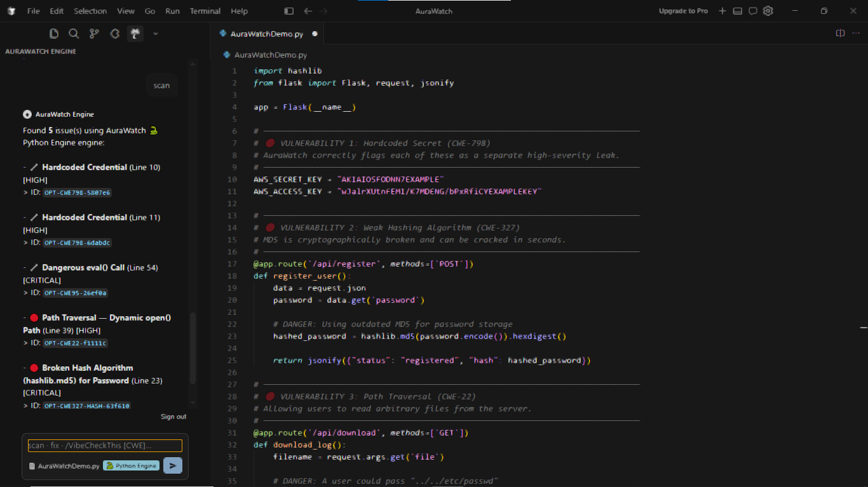Screen dimensions: 868x487
Task: Expand the ID row for OPT-CWE327-HASH-63f610
Action: 25,406
